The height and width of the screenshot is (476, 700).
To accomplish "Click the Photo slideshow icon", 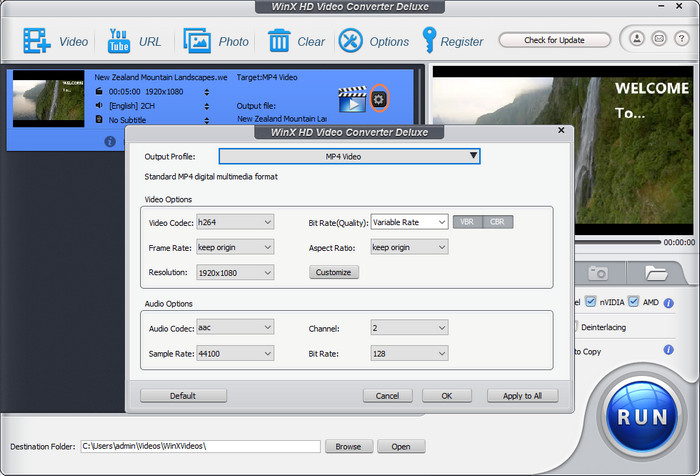I will (197, 41).
